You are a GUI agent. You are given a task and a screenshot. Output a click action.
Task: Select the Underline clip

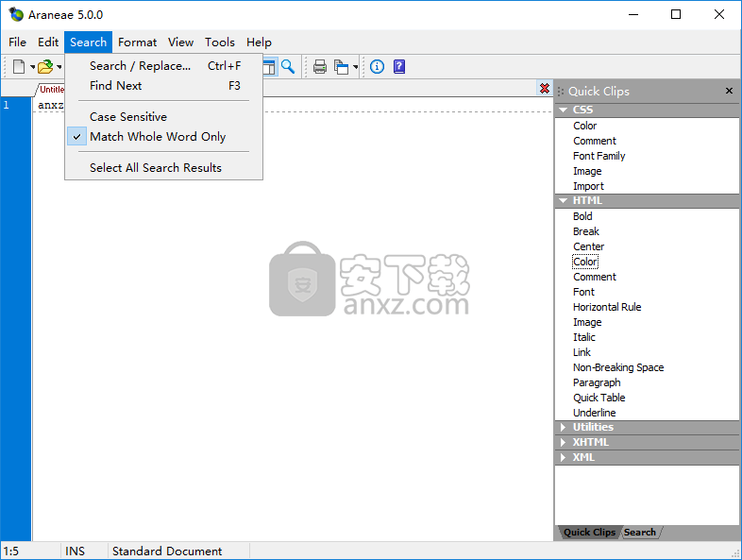click(x=595, y=414)
